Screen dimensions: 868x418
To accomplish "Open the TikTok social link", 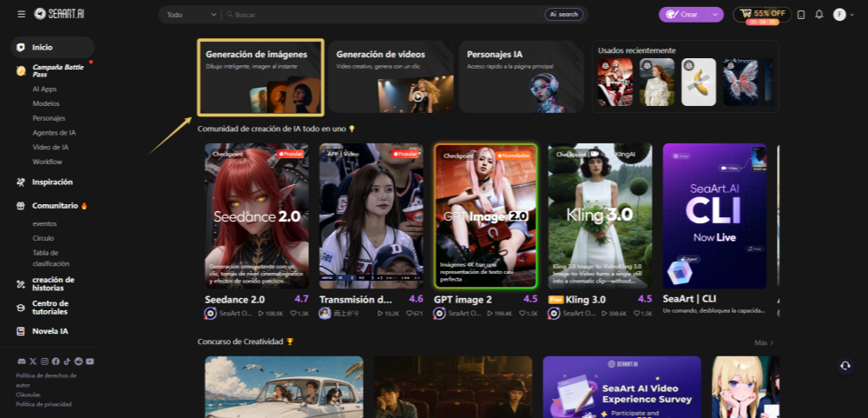I will [67, 362].
